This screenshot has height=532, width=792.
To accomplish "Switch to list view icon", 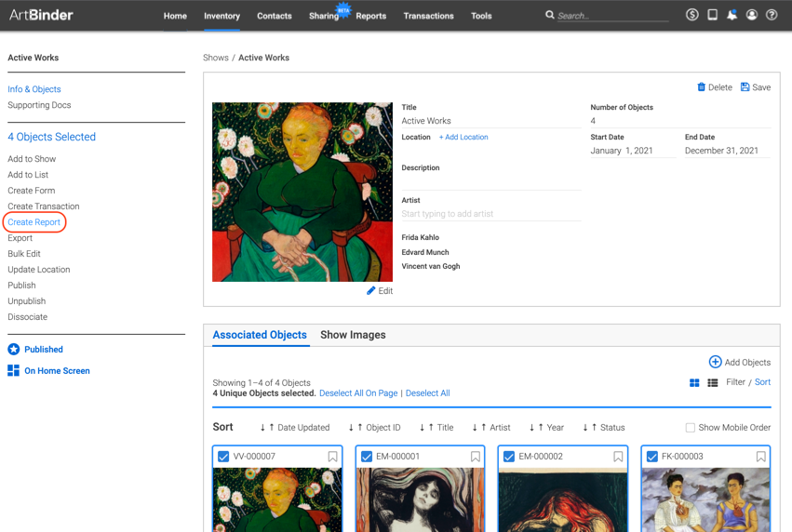I will tap(713, 382).
